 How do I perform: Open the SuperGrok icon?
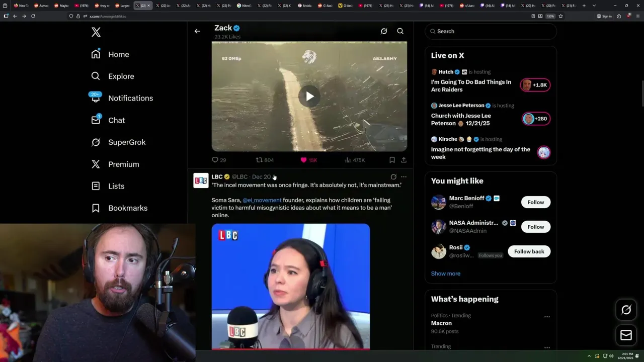point(96,142)
